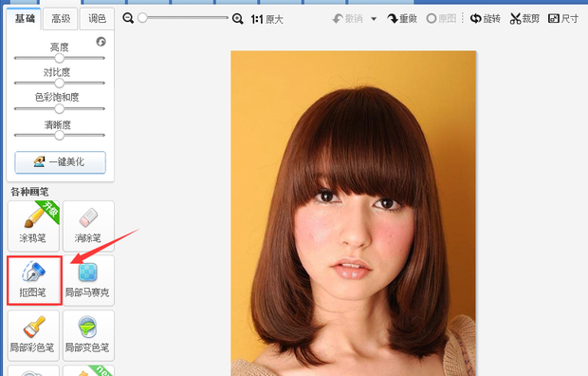Screen dimensions: 588x376
Task: Click the 亮度 brightness slider handle
Action: pyautogui.click(x=59, y=58)
